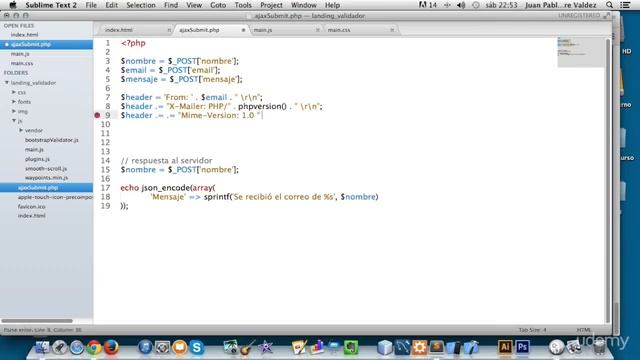
Task: Close the main.js tab
Action: click(318, 30)
